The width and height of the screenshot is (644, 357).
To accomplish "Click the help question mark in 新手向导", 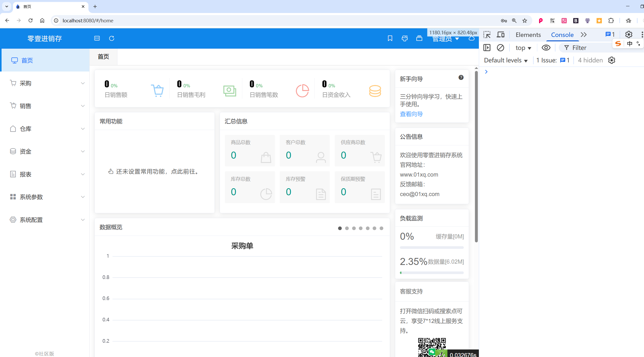I will 461,77.
